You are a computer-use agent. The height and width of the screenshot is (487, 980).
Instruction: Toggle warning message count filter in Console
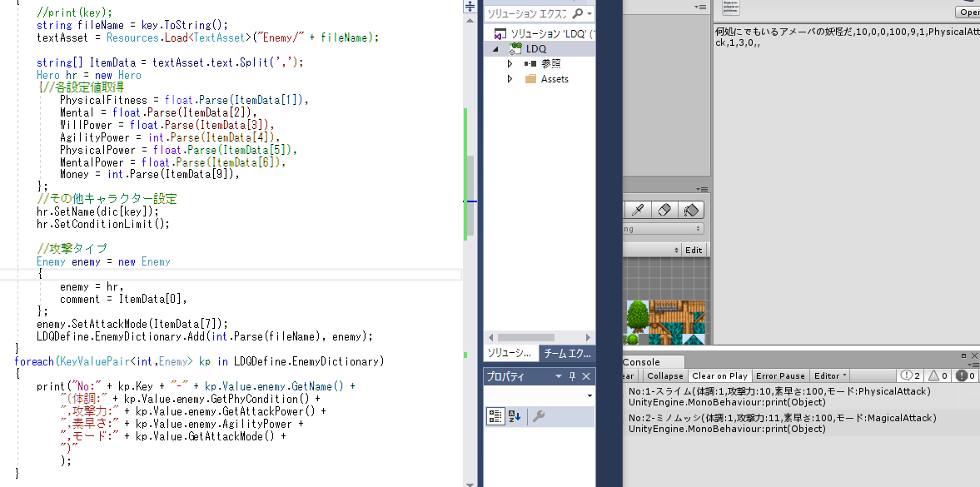[x=938, y=375]
